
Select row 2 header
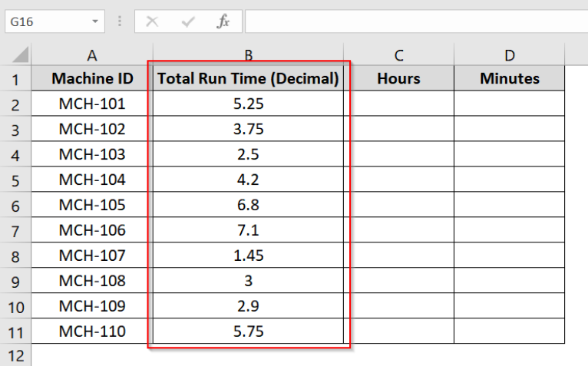[x=15, y=104]
